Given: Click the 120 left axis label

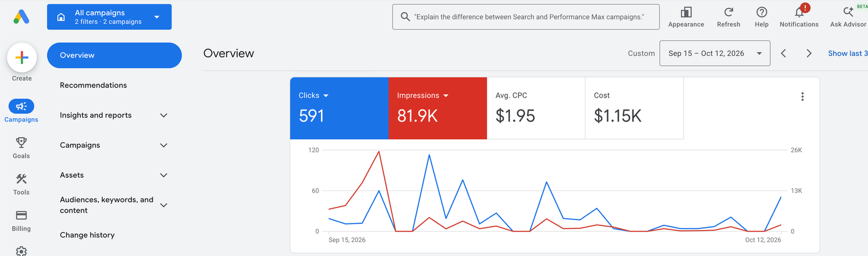Looking at the screenshot, I should coord(314,150).
